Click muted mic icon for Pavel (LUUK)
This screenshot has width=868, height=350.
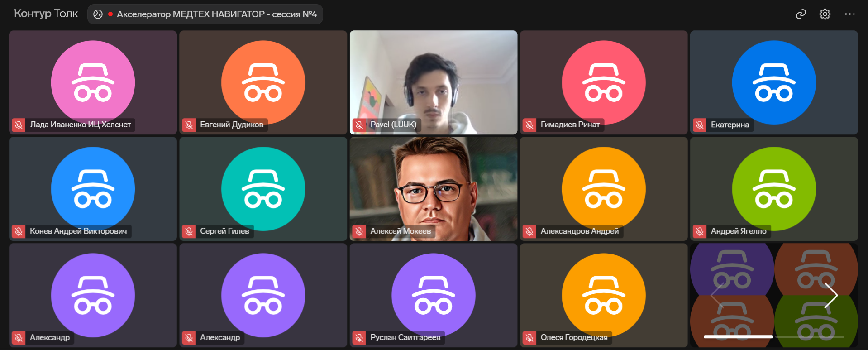click(x=359, y=125)
